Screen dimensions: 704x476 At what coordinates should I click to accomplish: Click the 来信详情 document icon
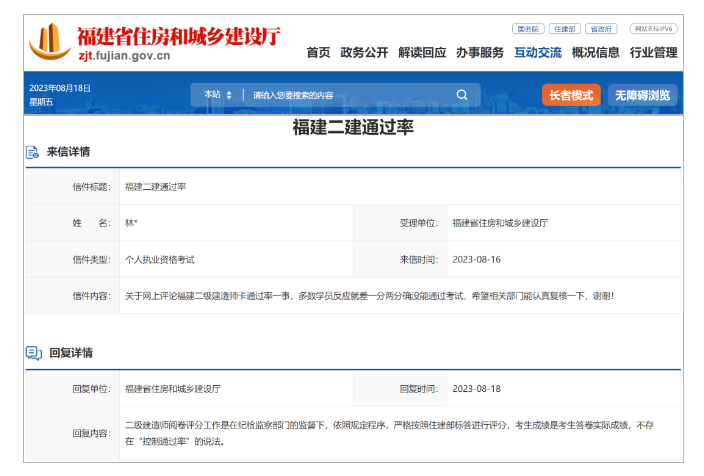pyautogui.click(x=33, y=153)
